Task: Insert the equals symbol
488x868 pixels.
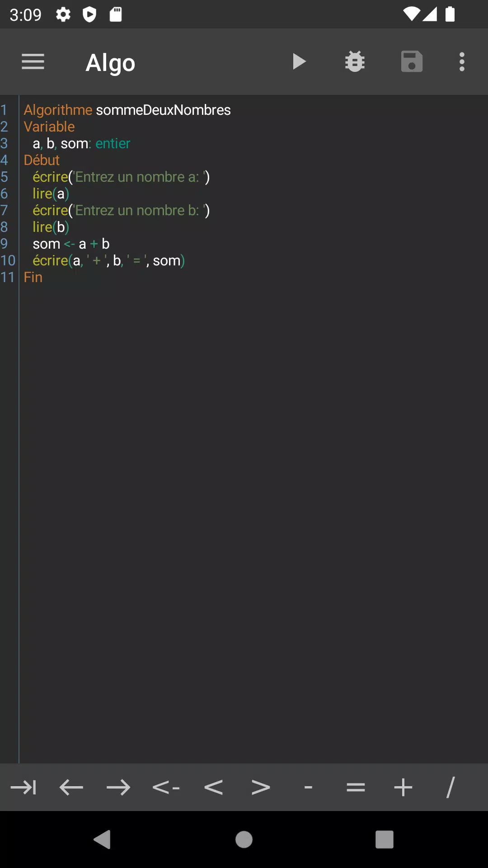Action: coord(356,788)
